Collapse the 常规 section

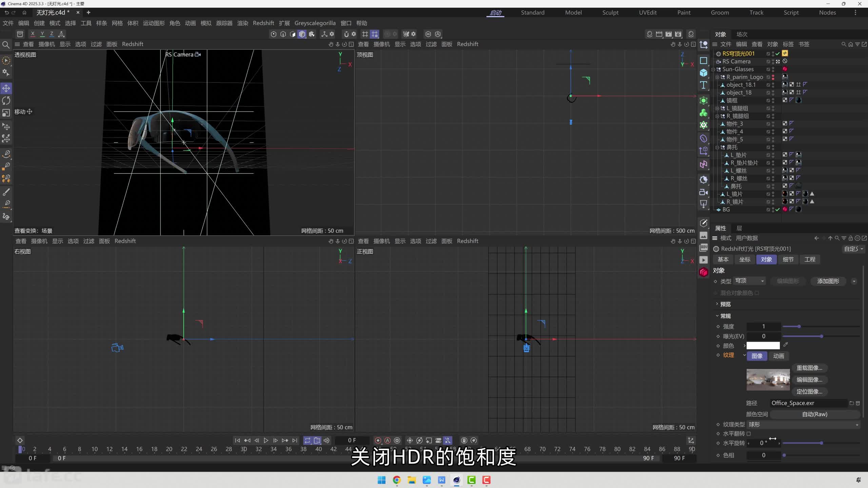pyautogui.click(x=717, y=316)
